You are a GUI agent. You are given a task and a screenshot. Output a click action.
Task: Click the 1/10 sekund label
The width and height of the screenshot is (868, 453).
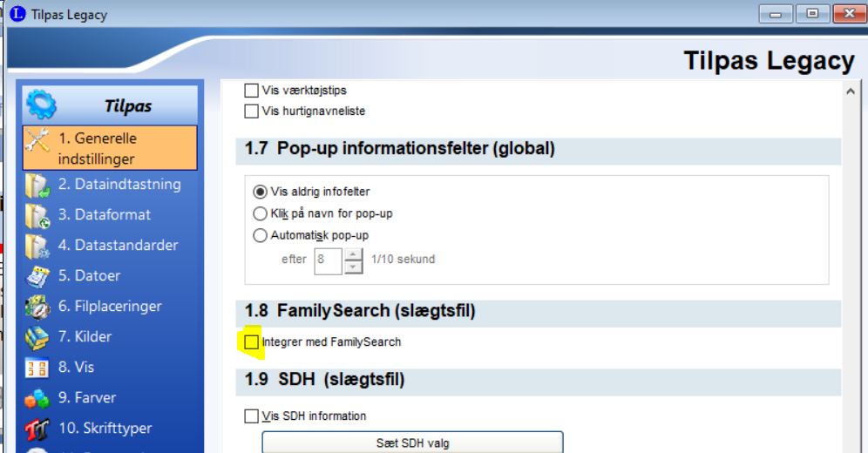[403, 260]
